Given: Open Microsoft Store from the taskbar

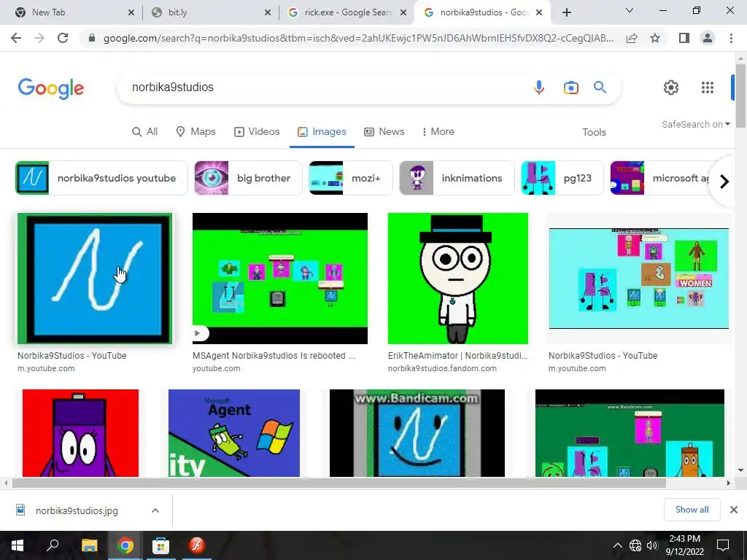Looking at the screenshot, I should 160,545.
